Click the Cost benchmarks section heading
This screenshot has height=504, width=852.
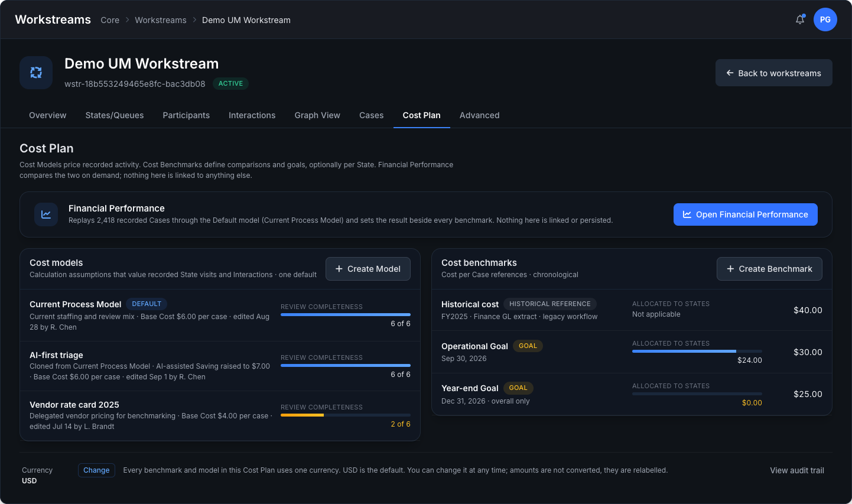479,262
